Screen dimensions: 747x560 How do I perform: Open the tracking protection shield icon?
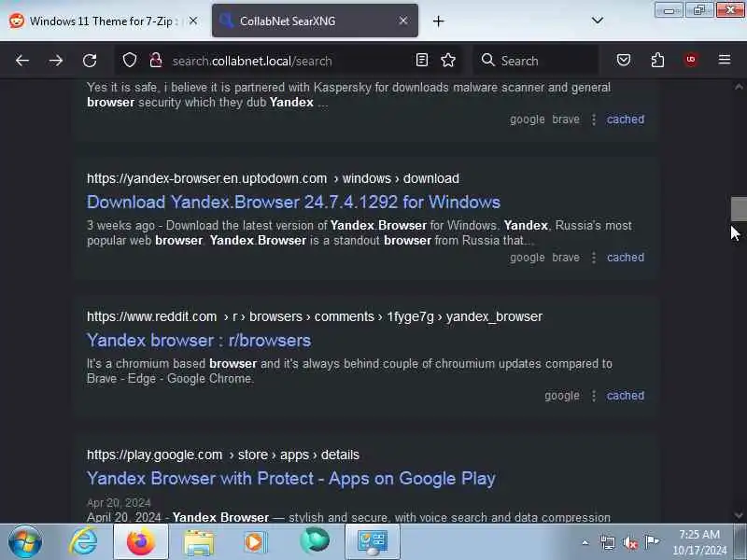click(x=130, y=60)
